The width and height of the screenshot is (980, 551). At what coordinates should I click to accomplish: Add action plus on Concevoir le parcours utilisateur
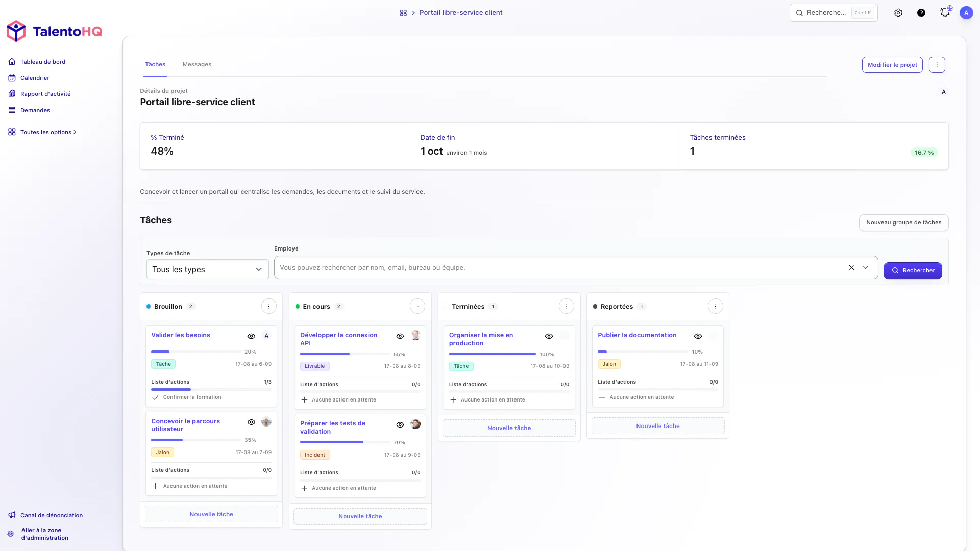pyautogui.click(x=156, y=486)
